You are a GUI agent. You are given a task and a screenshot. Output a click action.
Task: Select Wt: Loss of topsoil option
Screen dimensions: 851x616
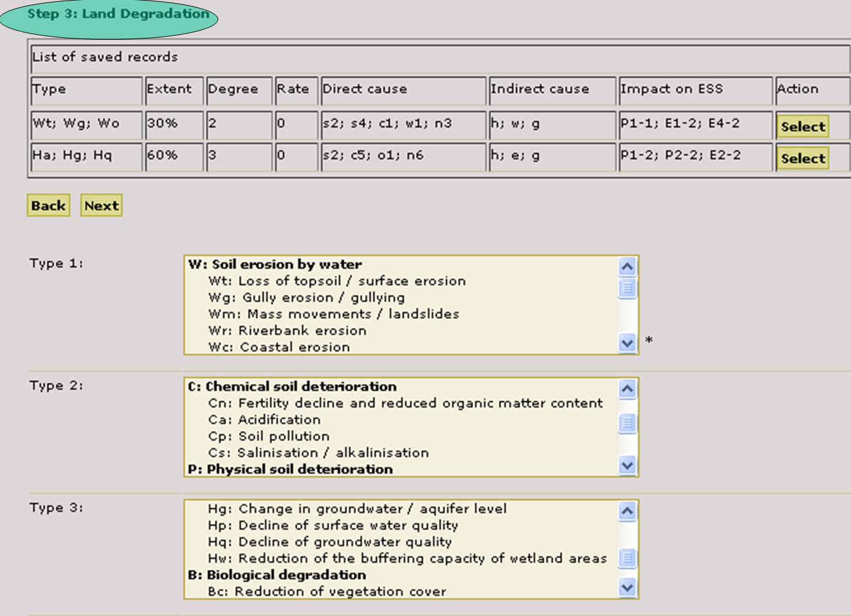(x=337, y=281)
